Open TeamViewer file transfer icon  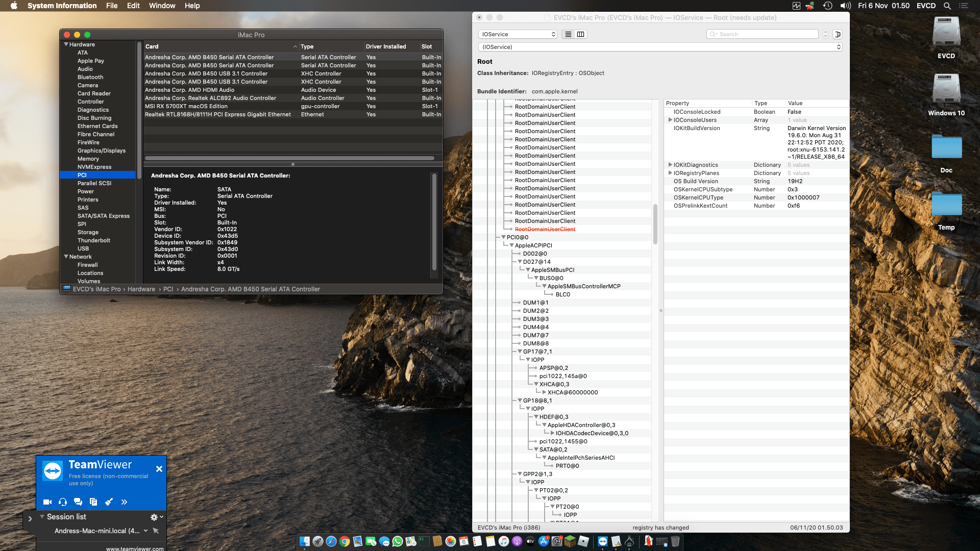pos(93,502)
